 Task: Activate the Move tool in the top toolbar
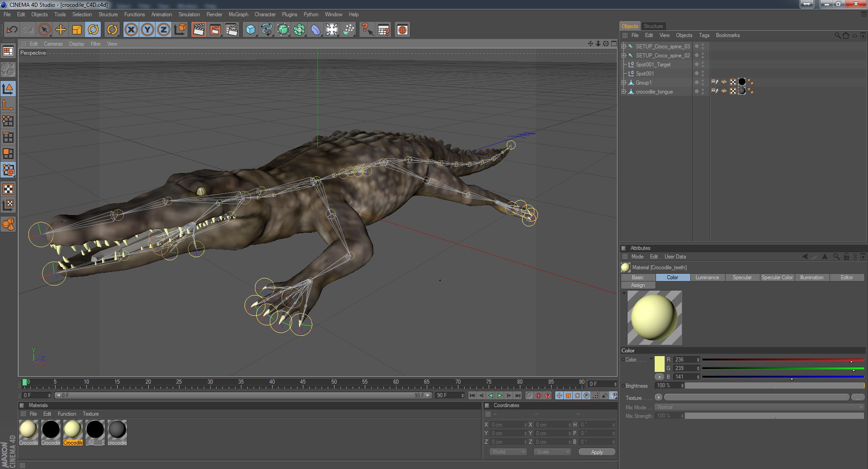(x=61, y=30)
